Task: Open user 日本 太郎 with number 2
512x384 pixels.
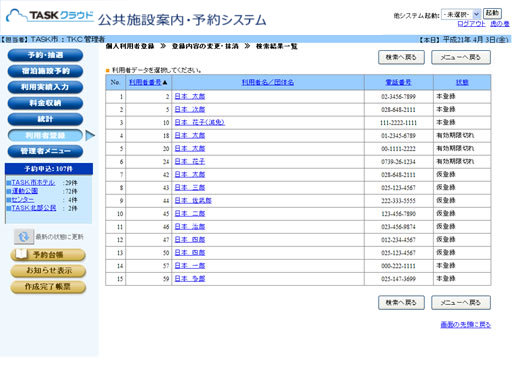Action: click(190, 96)
